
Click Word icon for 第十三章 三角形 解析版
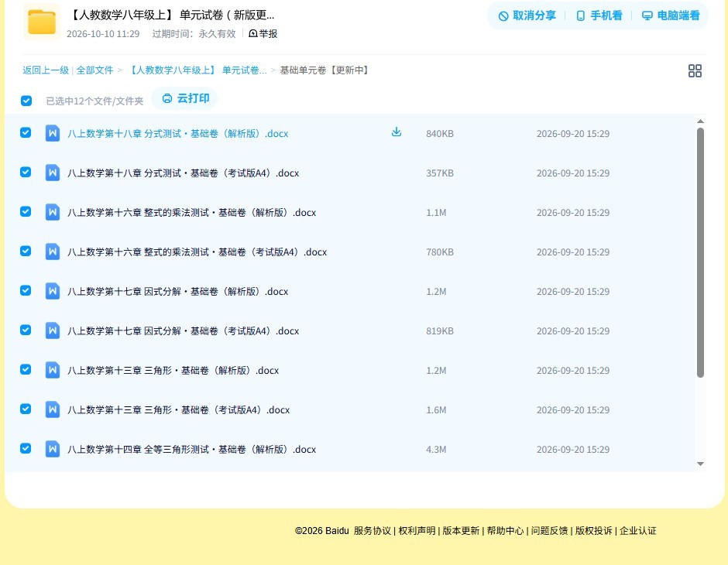53,370
